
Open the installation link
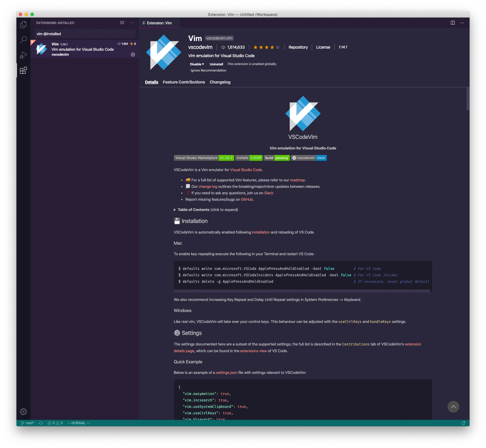tap(261, 232)
